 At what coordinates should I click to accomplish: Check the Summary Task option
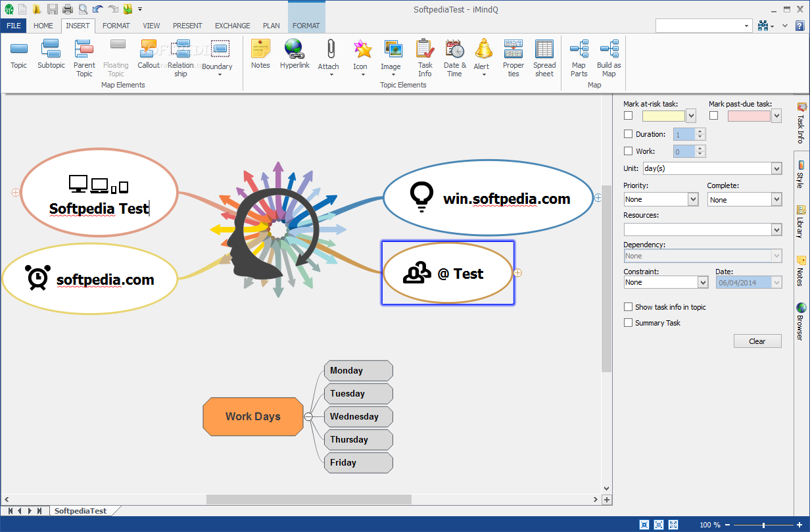(x=628, y=323)
